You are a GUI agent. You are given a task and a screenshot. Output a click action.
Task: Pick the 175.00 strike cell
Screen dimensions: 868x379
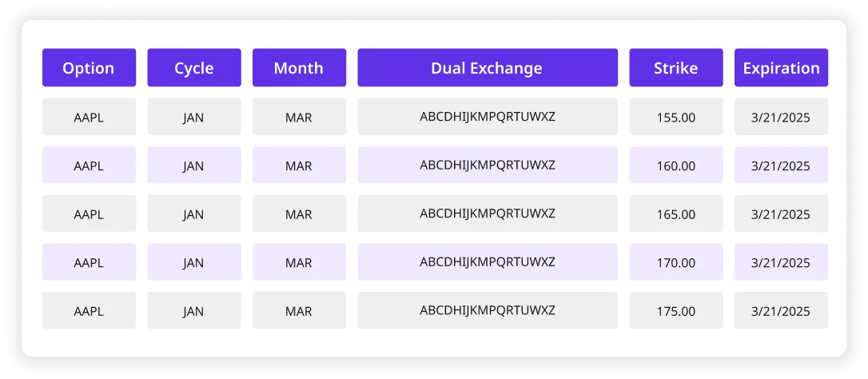(676, 310)
